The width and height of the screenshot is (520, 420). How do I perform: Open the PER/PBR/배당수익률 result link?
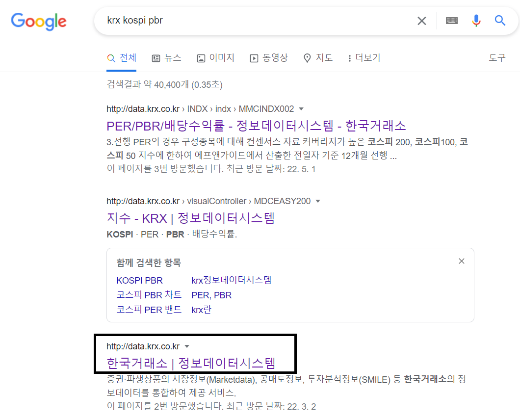(256, 126)
